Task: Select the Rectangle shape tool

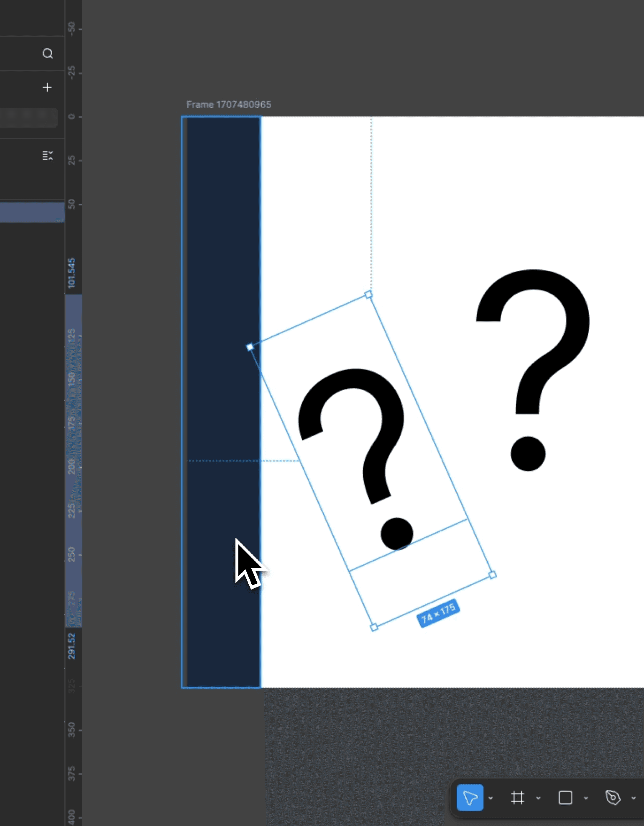Action: click(565, 798)
